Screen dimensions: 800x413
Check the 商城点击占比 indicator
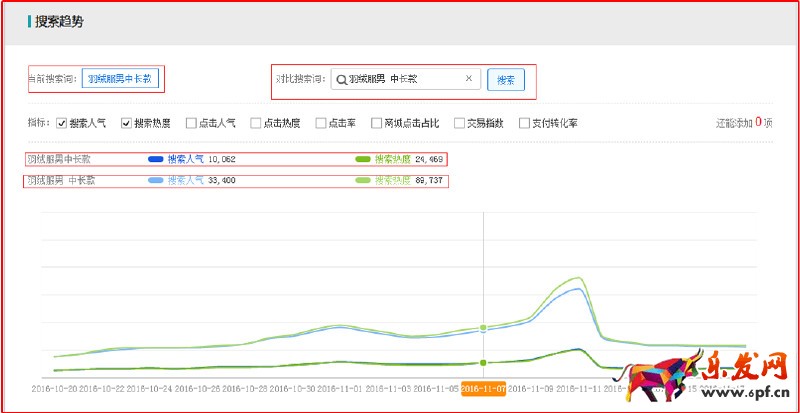point(376,124)
